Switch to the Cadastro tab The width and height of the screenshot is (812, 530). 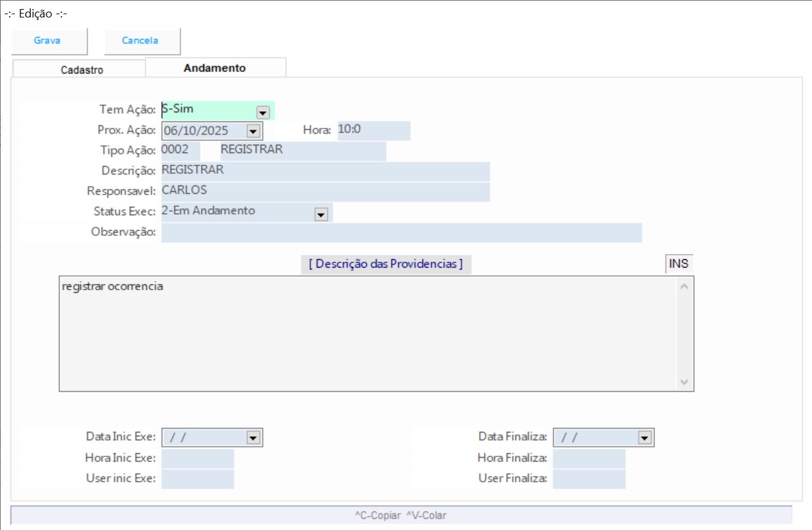click(x=82, y=70)
